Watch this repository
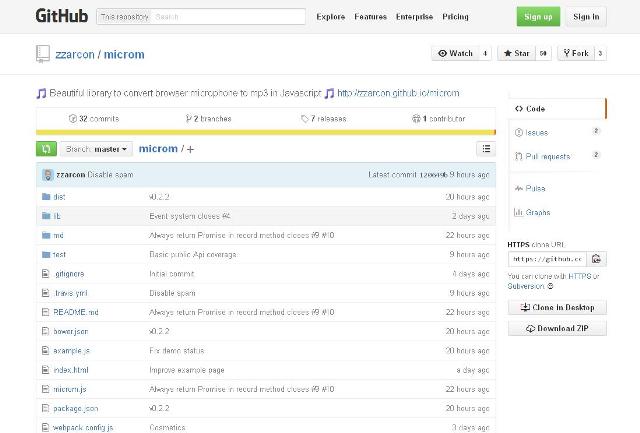Screen dimensions: 640x433 coord(455,53)
